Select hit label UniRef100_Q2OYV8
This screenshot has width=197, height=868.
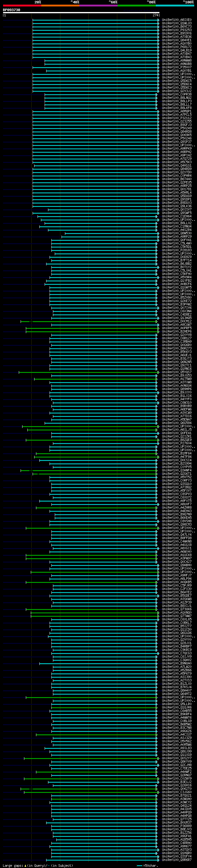tap(177, 335)
